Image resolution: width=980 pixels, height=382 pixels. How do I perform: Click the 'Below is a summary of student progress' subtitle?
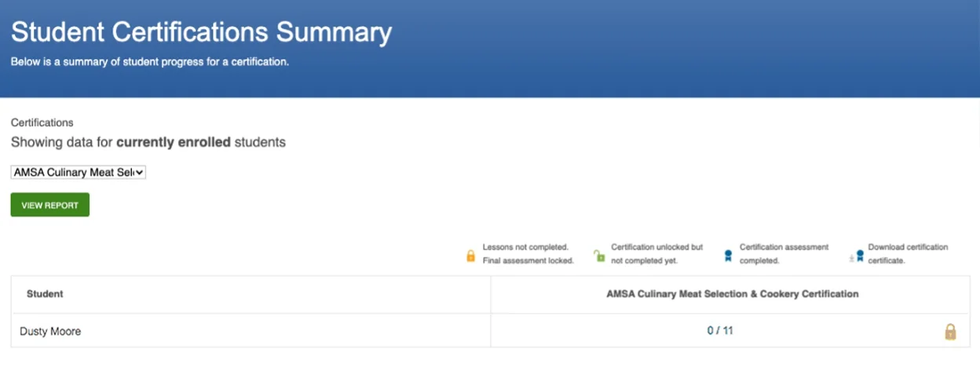click(x=150, y=61)
